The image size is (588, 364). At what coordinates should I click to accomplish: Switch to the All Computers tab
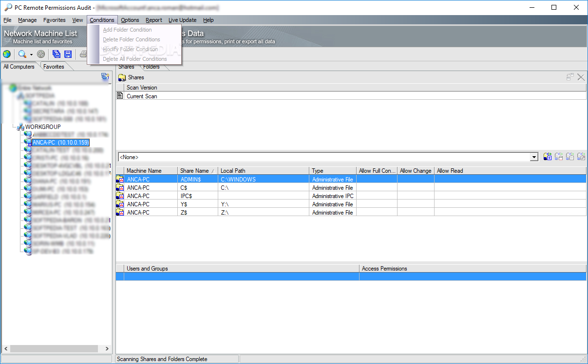[19, 67]
